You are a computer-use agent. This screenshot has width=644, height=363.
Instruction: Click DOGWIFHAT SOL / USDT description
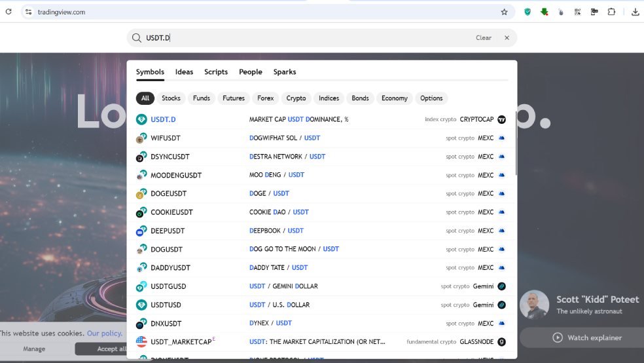click(x=285, y=138)
